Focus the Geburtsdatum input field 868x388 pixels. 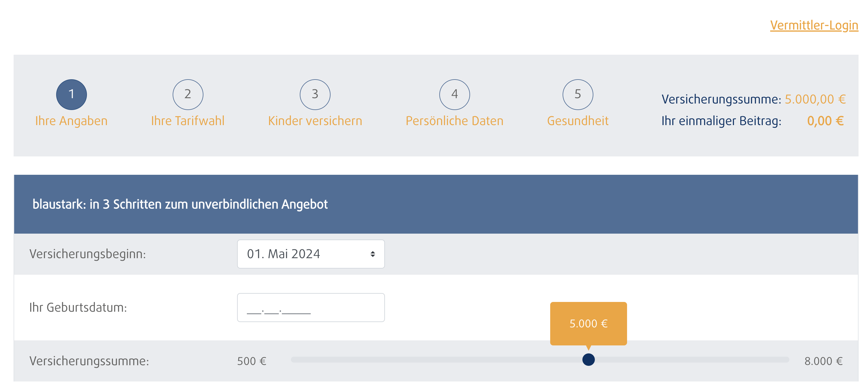point(310,307)
